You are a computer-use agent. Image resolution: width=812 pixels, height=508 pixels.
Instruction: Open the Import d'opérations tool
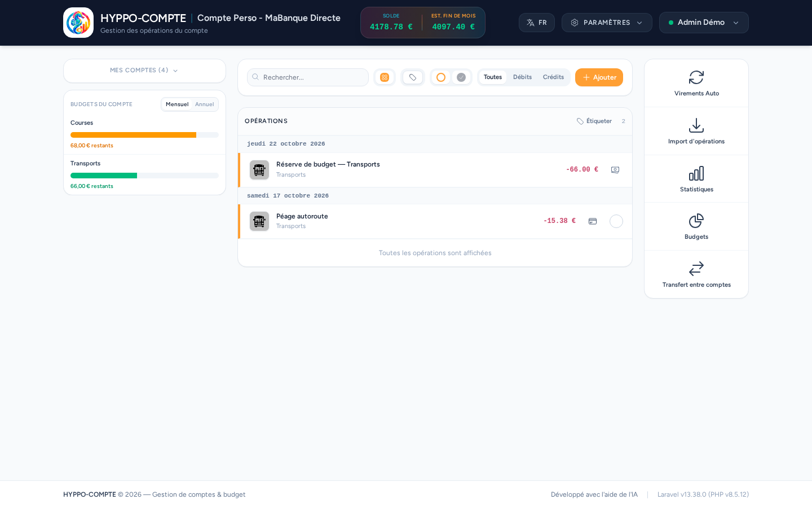point(696,131)
